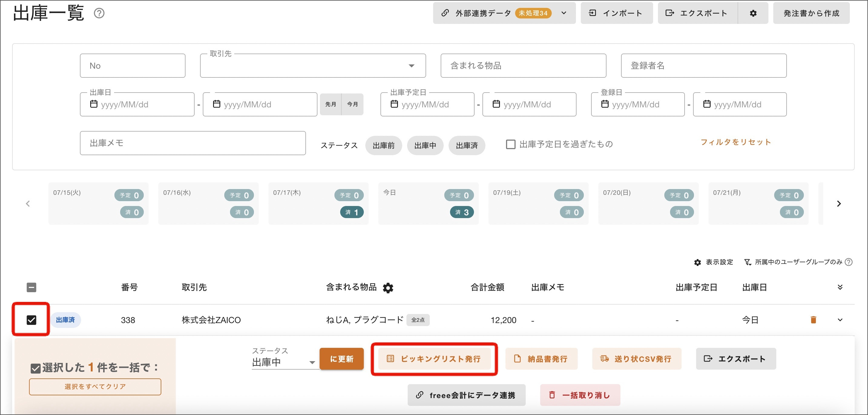868x415 pixels.
Task: Click bulk エクスポート button
Action: [736, 359]
